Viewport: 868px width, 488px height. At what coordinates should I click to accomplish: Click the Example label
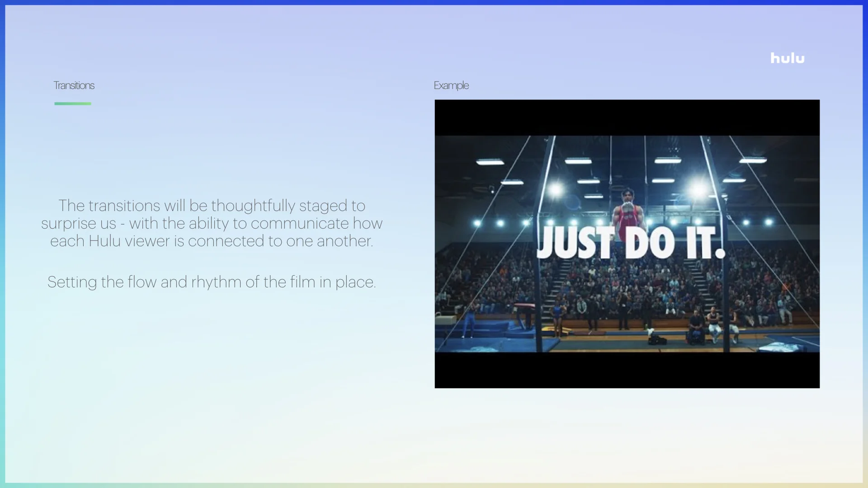(x=451, y=85)
